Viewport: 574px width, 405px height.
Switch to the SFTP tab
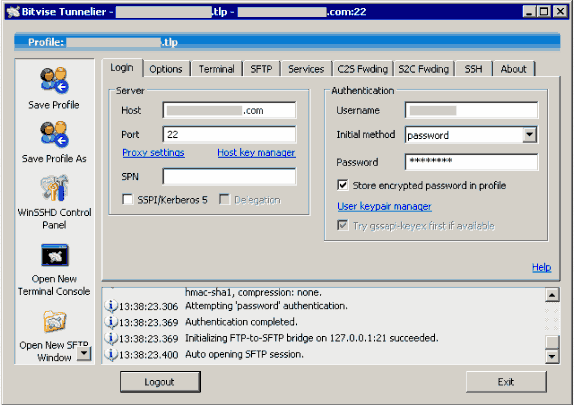click(261, 69)
